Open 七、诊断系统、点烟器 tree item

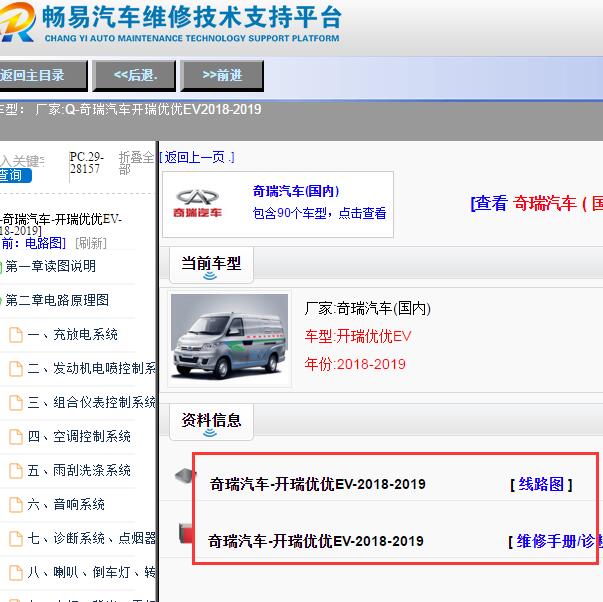coord(92,538)
